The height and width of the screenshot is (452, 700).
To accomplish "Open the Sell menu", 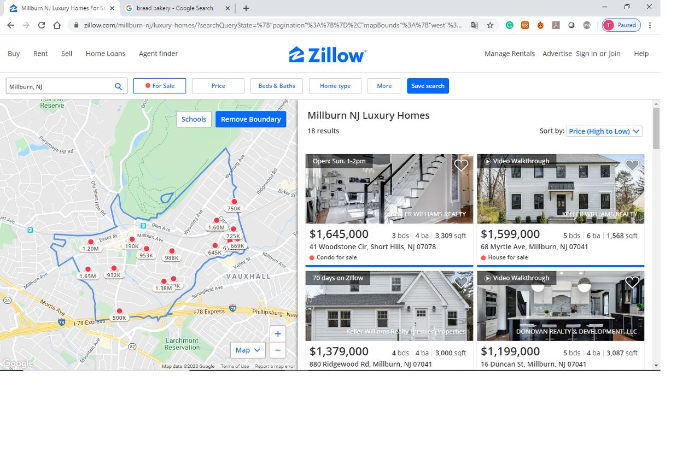I will pos(67,54).
